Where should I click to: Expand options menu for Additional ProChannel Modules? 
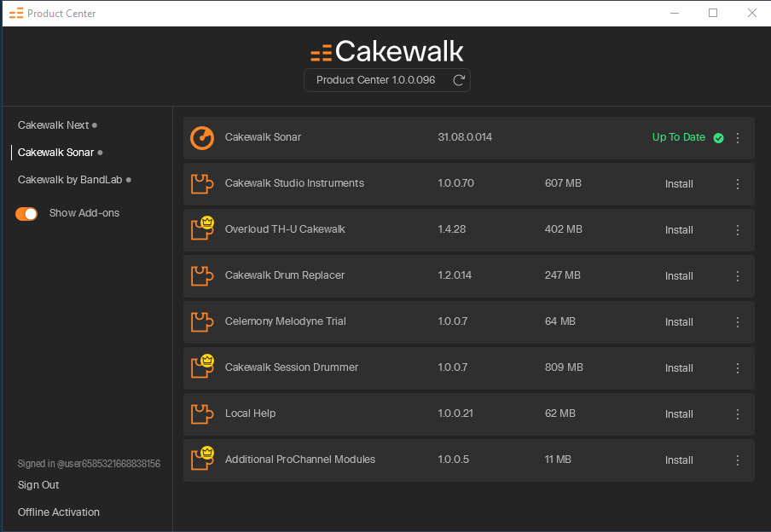[738, 460]
